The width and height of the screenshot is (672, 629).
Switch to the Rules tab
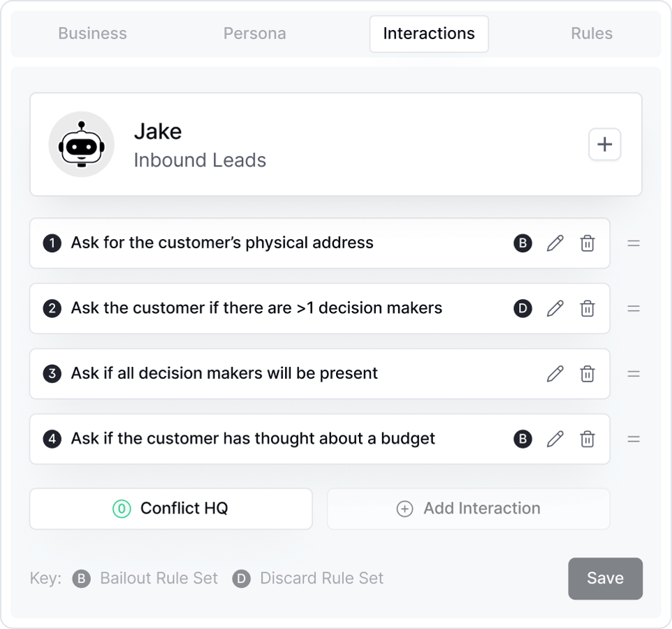pyautogui.click(x=592, y=33)
